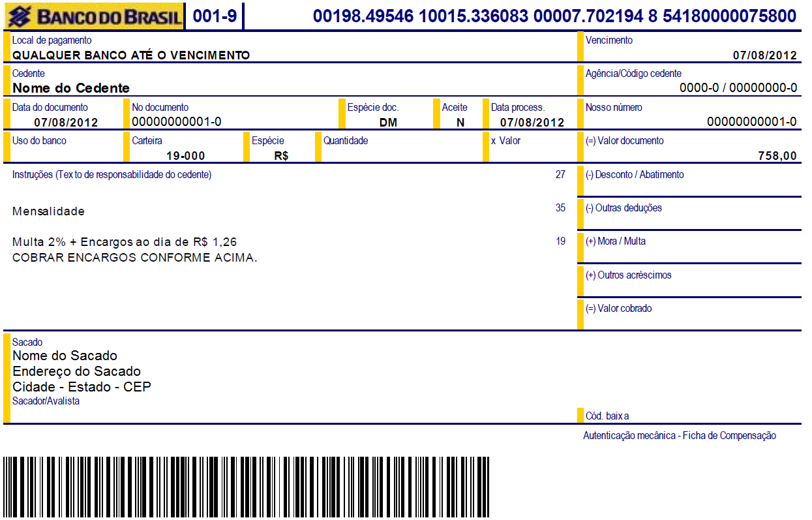Click the "Cedente" field label
The height and width of the screenshot is (520, 812).
pyautogui.click(x=29, y=74)
